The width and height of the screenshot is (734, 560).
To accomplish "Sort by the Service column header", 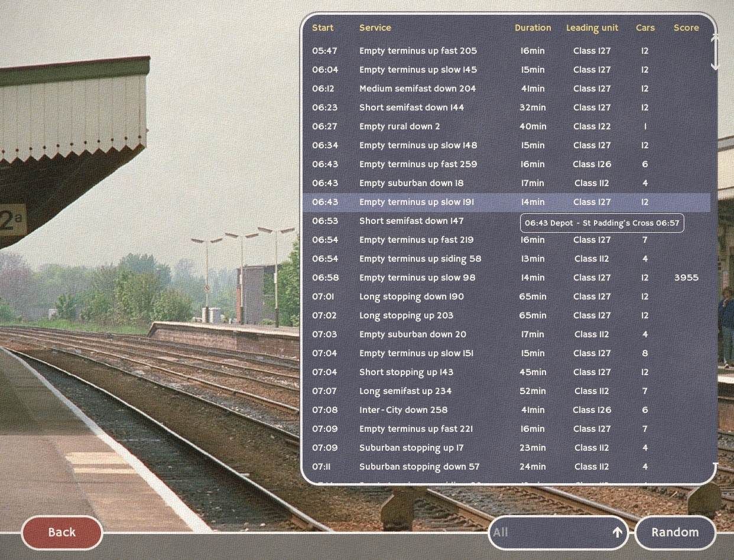I will point(375,28).
